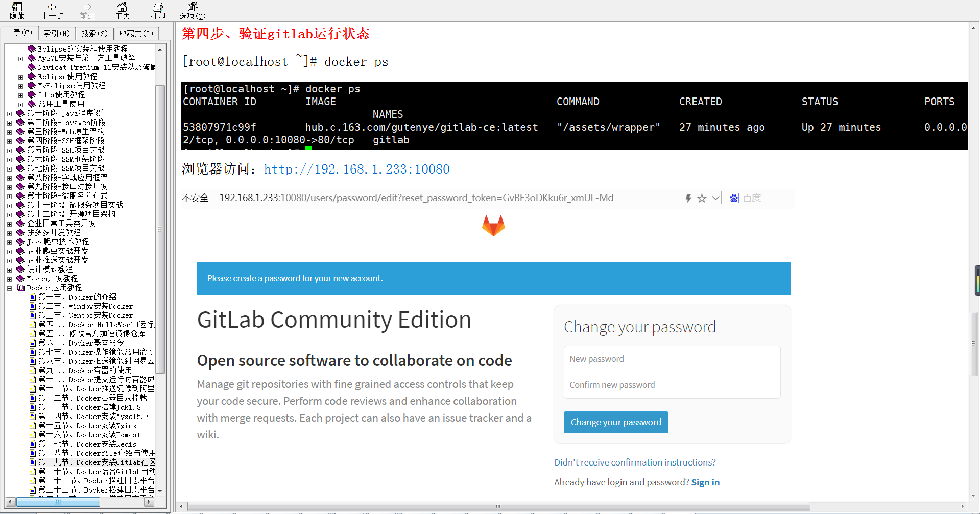
Task: Open 第三节、Centos安装Docker topic
Action: point(86,315)
